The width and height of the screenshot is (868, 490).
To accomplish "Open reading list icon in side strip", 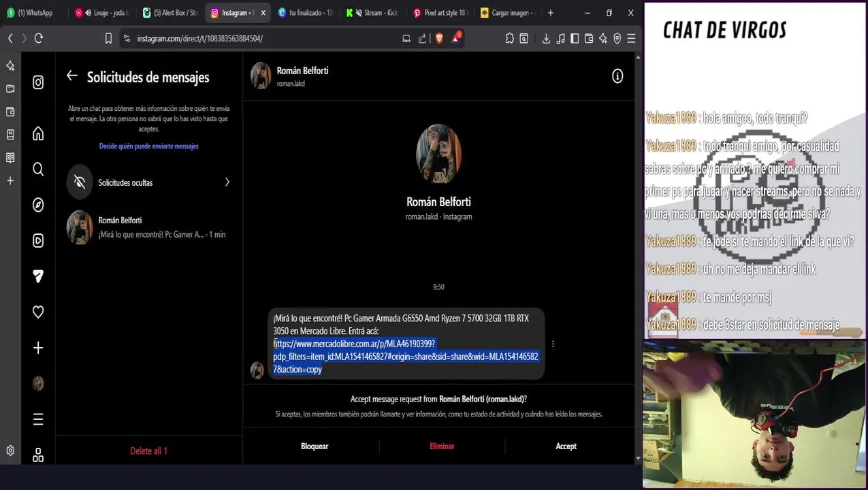I will pyautogui.click(x=10, y=158).
